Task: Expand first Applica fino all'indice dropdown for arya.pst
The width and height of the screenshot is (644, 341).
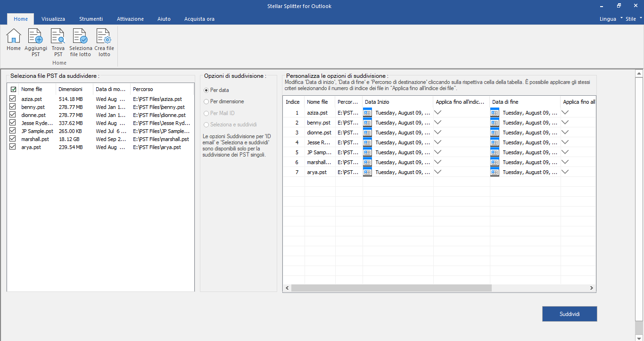Action: 438,172
